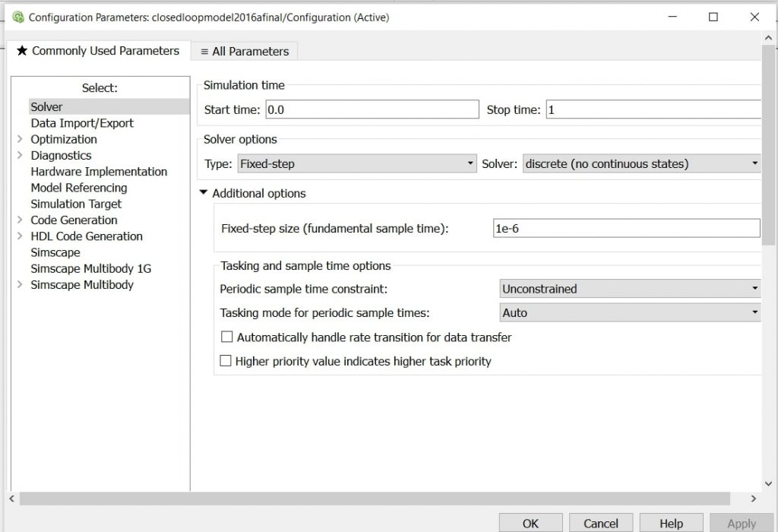Click horizontal scrollbar right arrow
Viewport: 778px width, 532px height.
click(753, 499)
